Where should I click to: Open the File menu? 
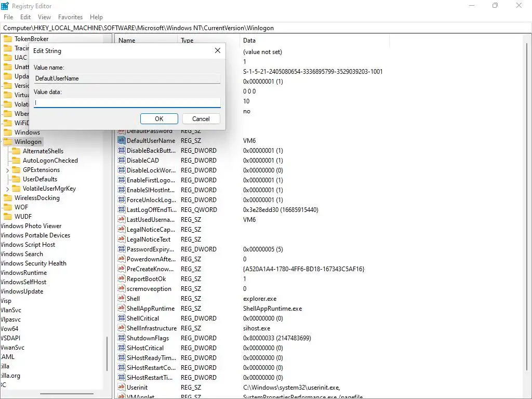pyautogui.click(x=8, y=17)
